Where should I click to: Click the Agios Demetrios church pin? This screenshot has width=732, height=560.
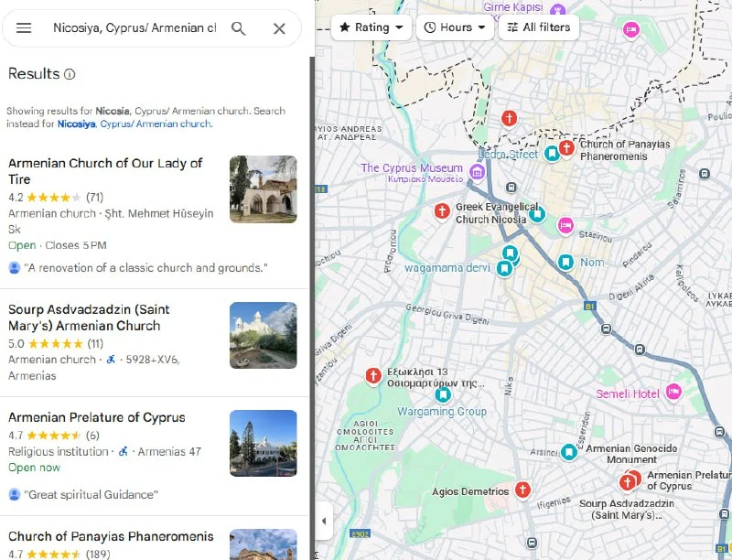coord(522,490)
